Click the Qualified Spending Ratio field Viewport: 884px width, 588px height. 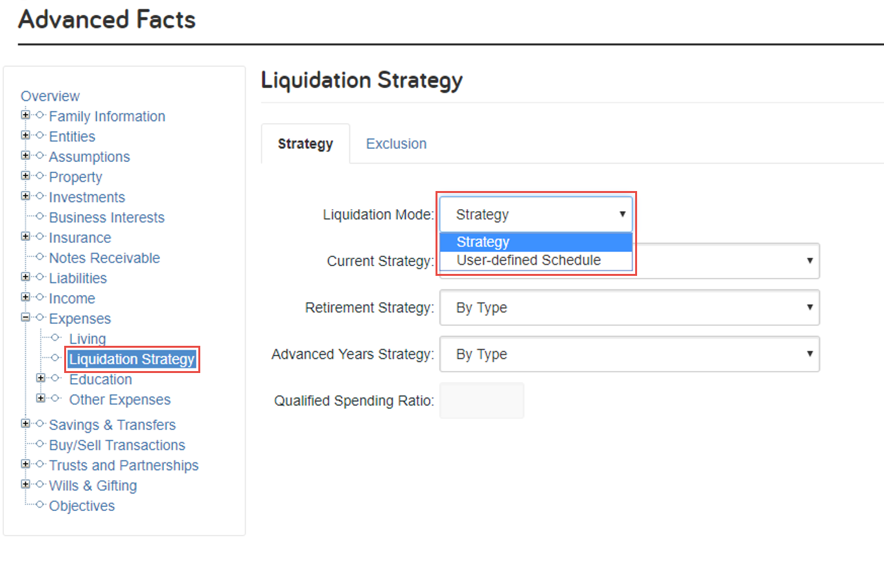pos(482,401)
